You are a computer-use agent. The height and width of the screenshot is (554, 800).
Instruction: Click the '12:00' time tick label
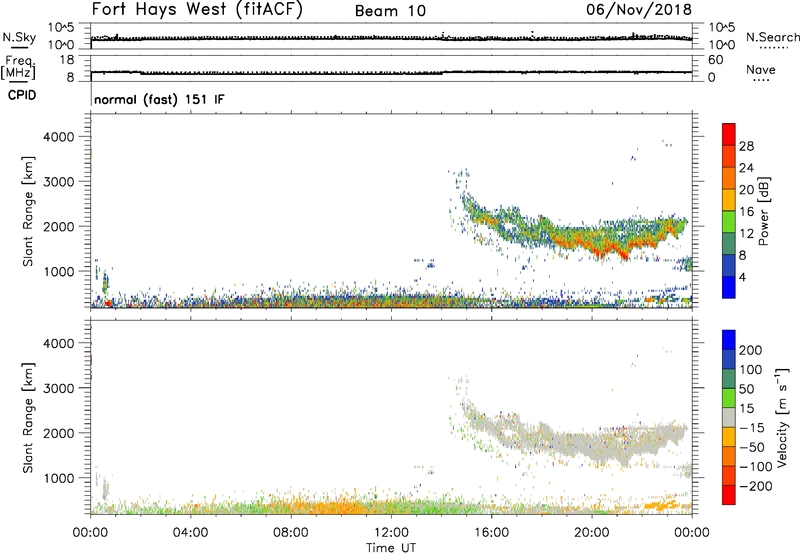391,533
